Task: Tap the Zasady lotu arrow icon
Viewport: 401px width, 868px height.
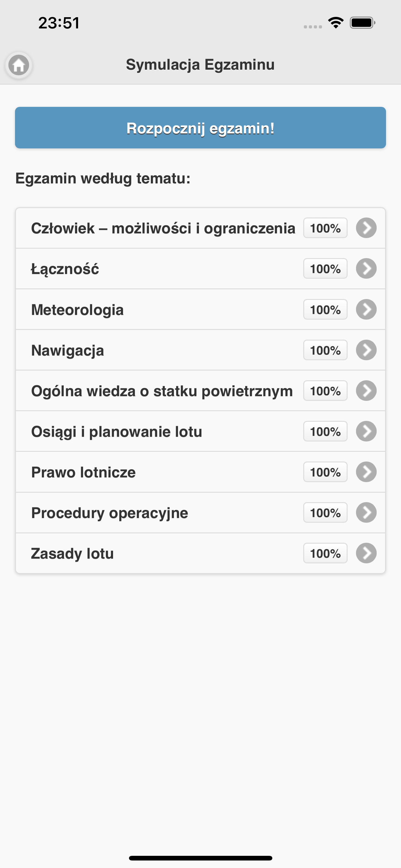Action: (366, 553)
